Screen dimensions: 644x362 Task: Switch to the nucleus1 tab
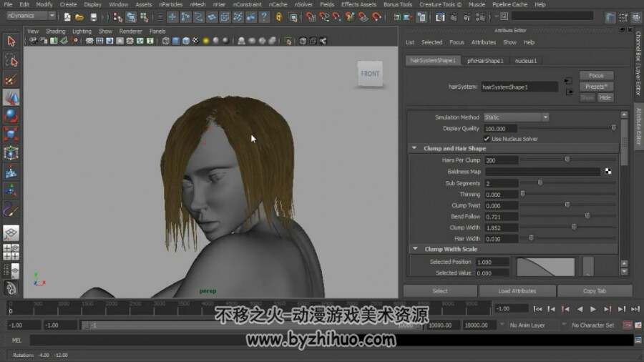526,61
